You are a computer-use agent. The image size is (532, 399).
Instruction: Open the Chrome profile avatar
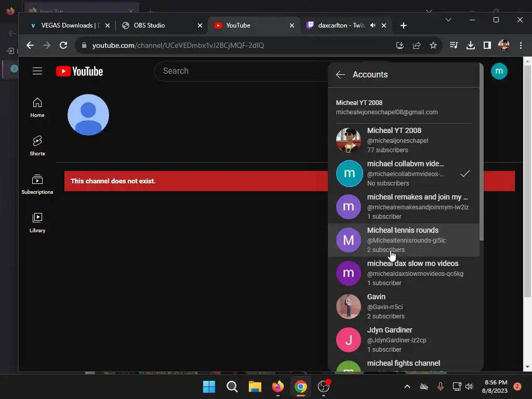coord(504,45)
